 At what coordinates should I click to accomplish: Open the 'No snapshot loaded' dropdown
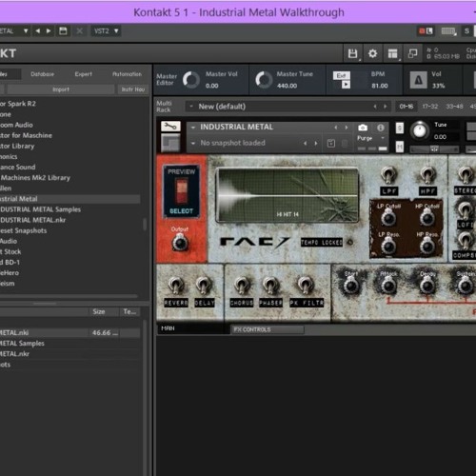click(x=193, y=144)
